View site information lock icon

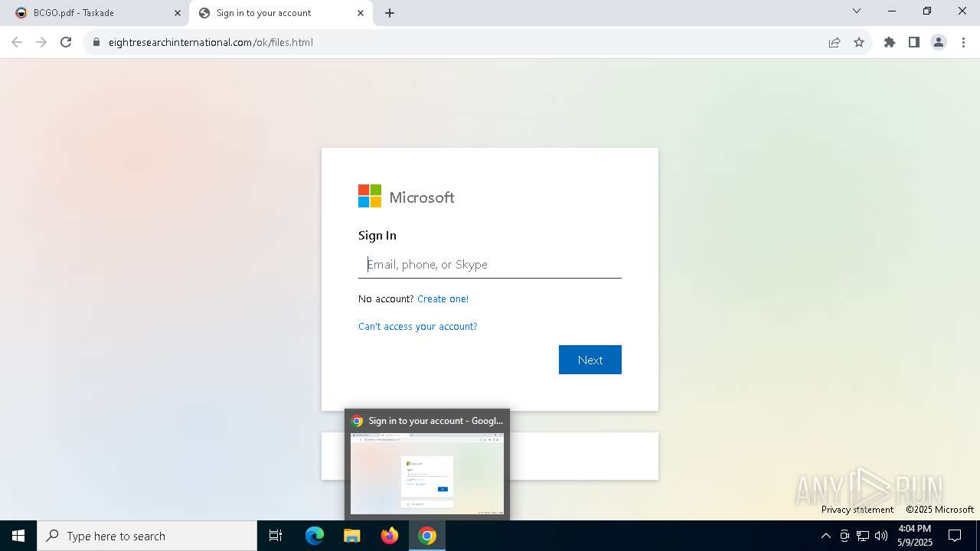click(x=96, y=42)
